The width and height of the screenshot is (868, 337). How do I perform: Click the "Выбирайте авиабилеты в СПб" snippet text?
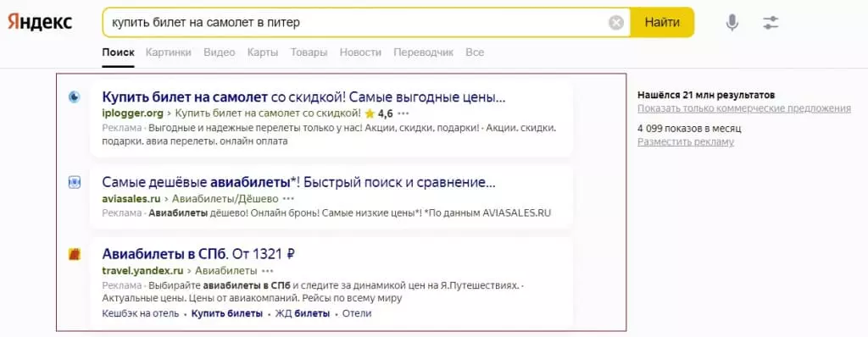click(x=219, y=286)
